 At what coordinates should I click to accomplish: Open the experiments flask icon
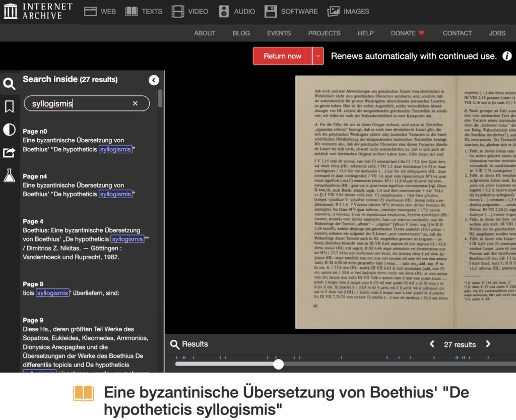[9, 175]
